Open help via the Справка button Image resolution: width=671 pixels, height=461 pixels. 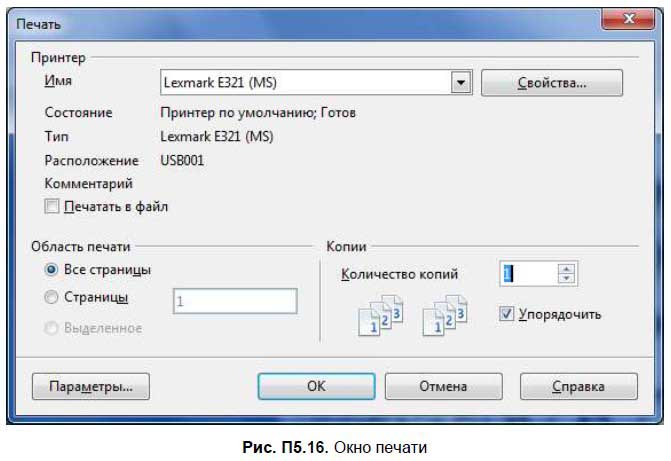click(x=578, y=386)
